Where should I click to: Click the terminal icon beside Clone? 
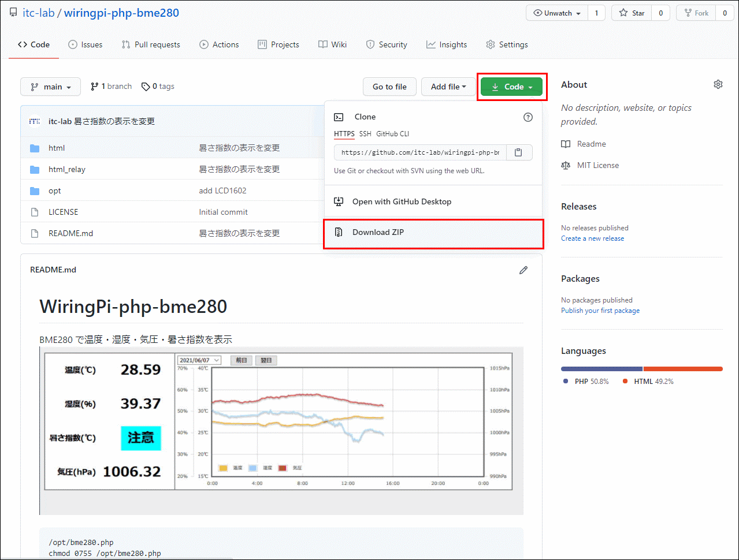tap(339, 117)
